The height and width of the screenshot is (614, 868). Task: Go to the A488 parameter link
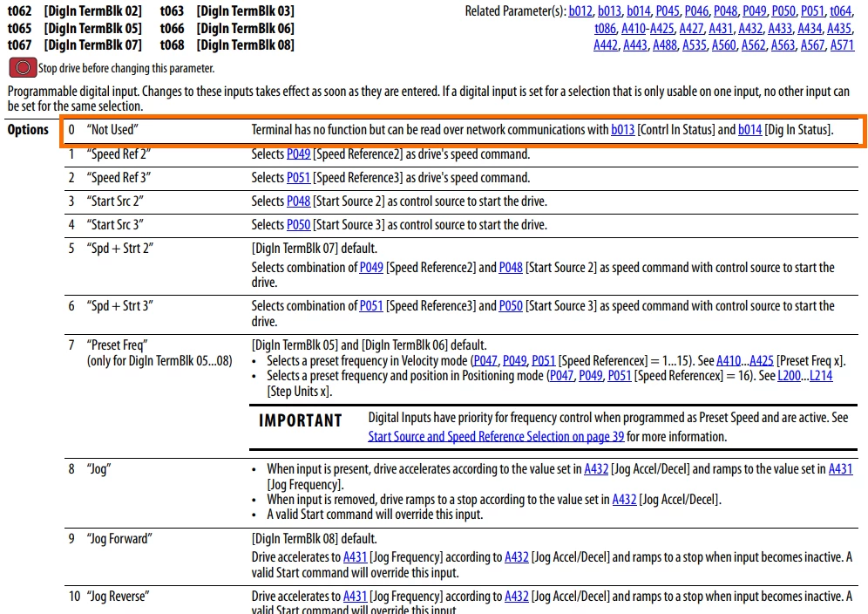point(665,44)
